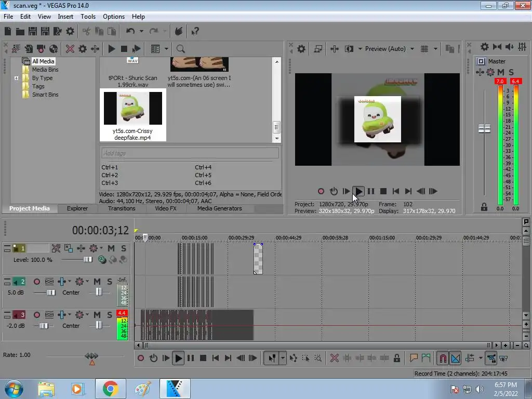Start media preview in Project Media toolbar
This screenshot has width=532, height=399.
(x=111, y=49)
